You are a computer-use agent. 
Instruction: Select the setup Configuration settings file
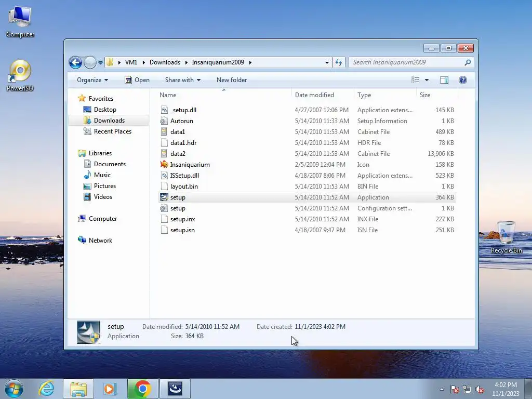[x=307, y=208]
